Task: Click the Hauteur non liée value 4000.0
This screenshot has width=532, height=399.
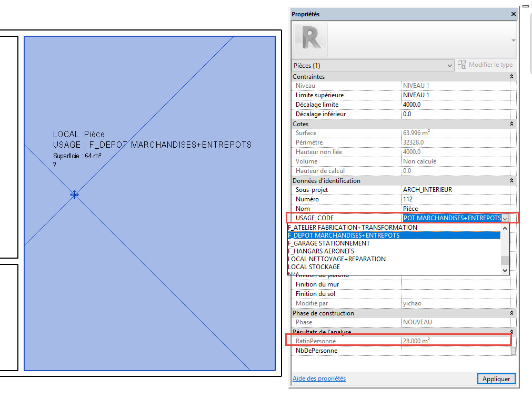Action: click(456, 152)
